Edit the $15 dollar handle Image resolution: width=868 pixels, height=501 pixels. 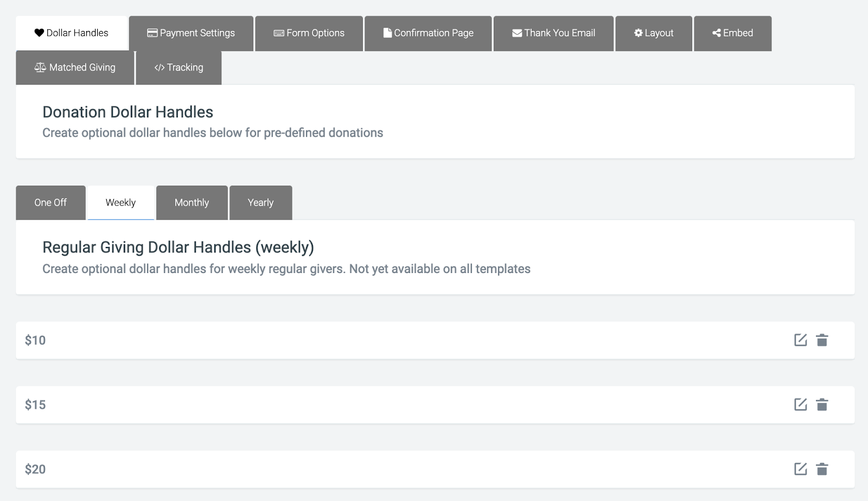[x=800, y=404]
